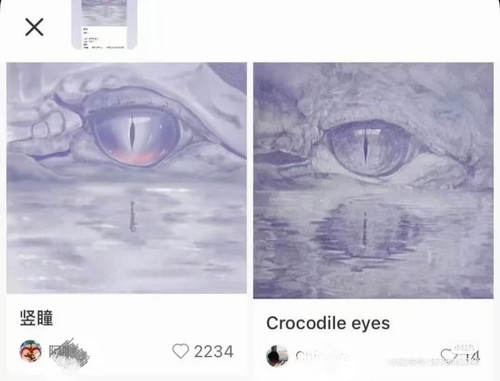
Task: Click the pupil reflection in left artwork's water
Action: click(x=132, y=216)
